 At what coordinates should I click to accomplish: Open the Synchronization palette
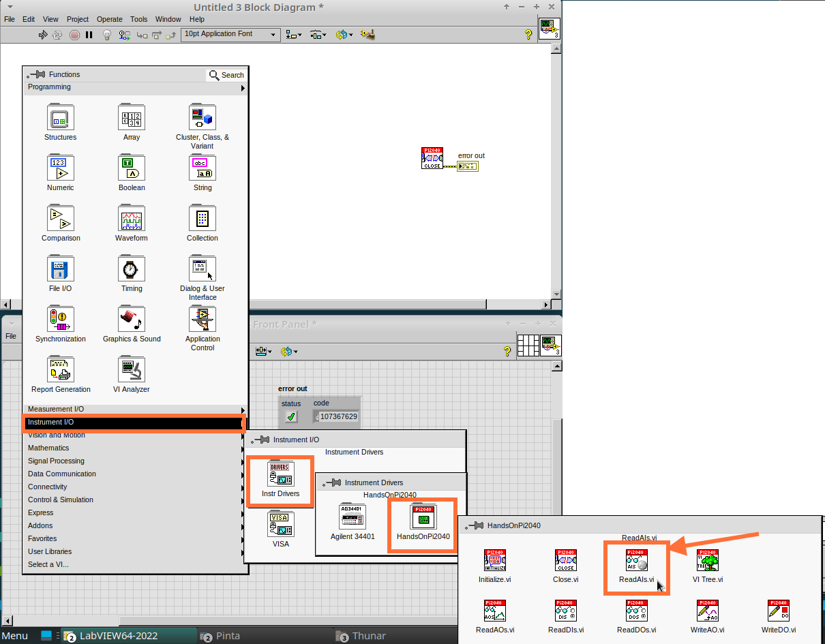click(61, 324)
